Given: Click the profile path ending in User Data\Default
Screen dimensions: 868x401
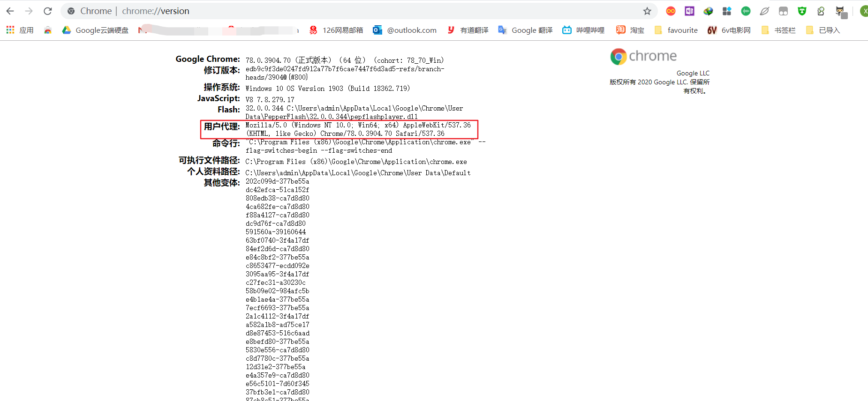Looking at the screenshot, I should 358,173.
